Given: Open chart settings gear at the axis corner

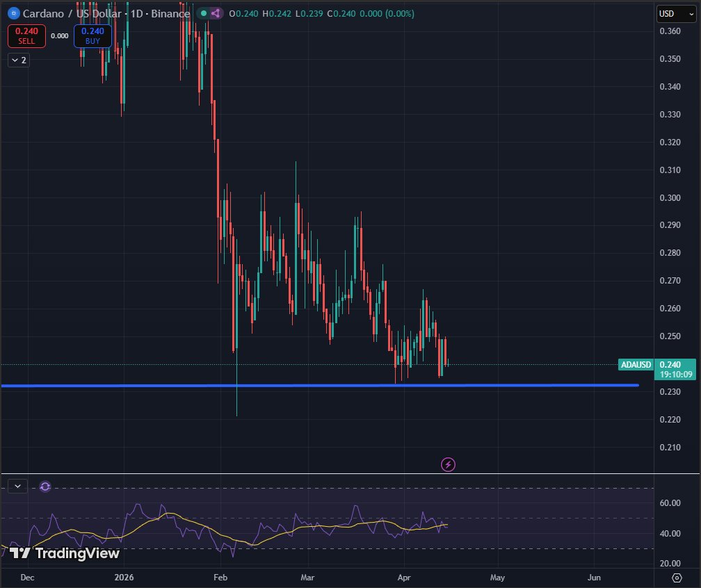Looking at the screenshot, I should [x=677, y=578].
